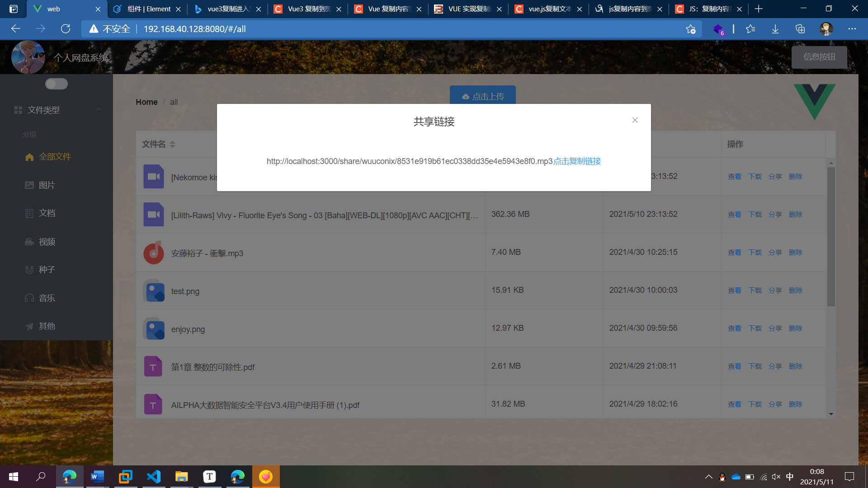The height and width of the screenshot is (488, 868).
Task: Click the 全部文件 home icon
Action: [29, 157]
